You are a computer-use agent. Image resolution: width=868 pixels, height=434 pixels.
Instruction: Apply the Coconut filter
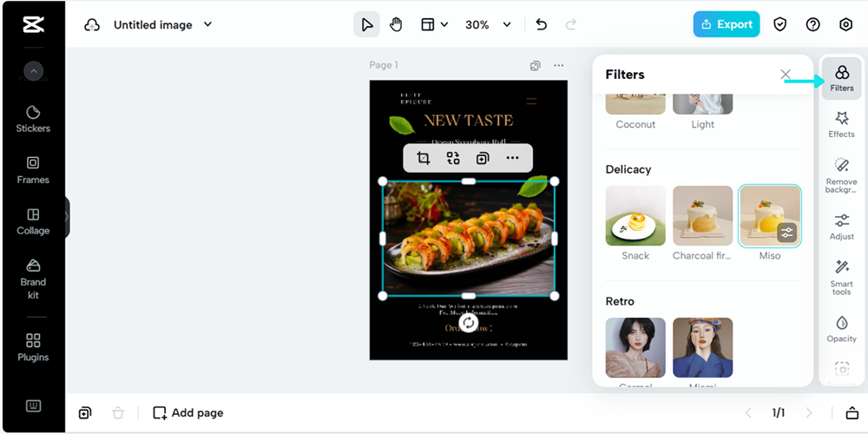(635, 112)
